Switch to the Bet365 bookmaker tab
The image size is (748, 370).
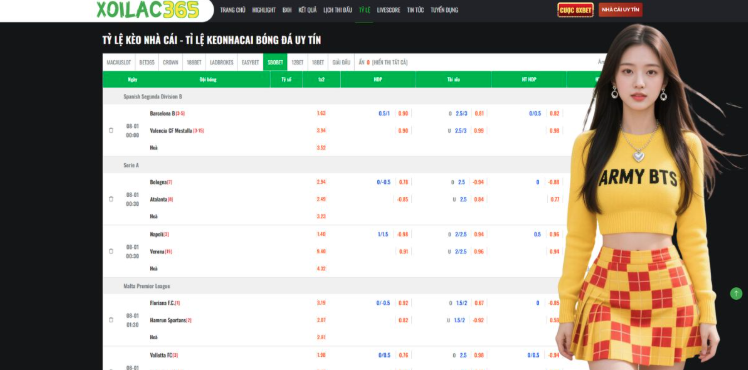(x=147, y=62)
